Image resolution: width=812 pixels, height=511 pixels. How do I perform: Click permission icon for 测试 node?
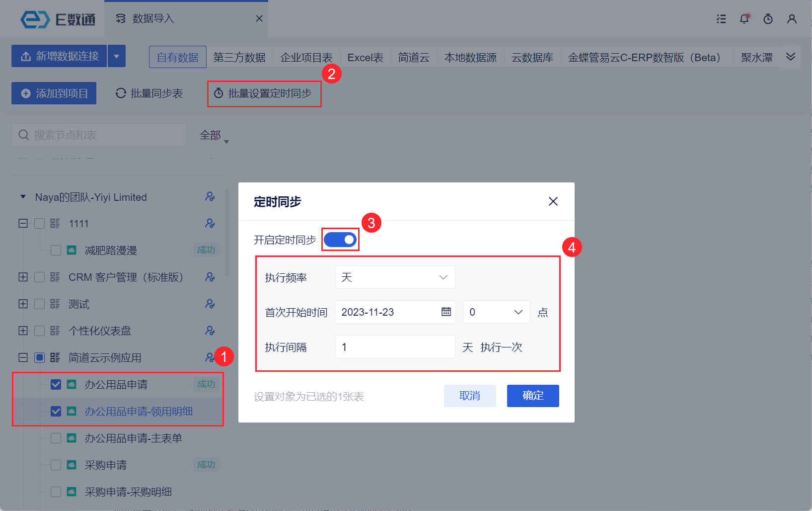[210, 304]
